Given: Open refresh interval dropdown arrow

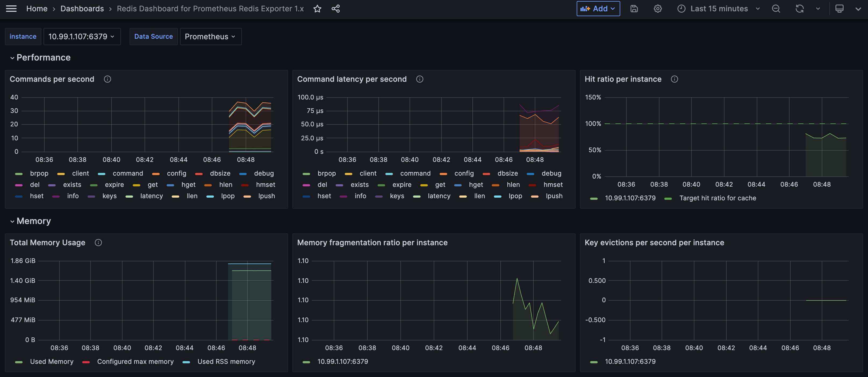Looking at the screenshot, I should pos(818,9).
